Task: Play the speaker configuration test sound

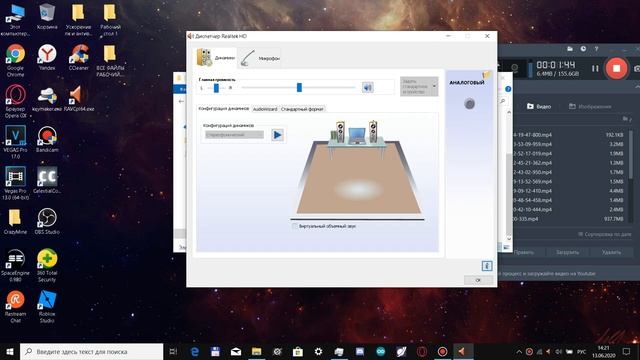Action: pos(277,135)
